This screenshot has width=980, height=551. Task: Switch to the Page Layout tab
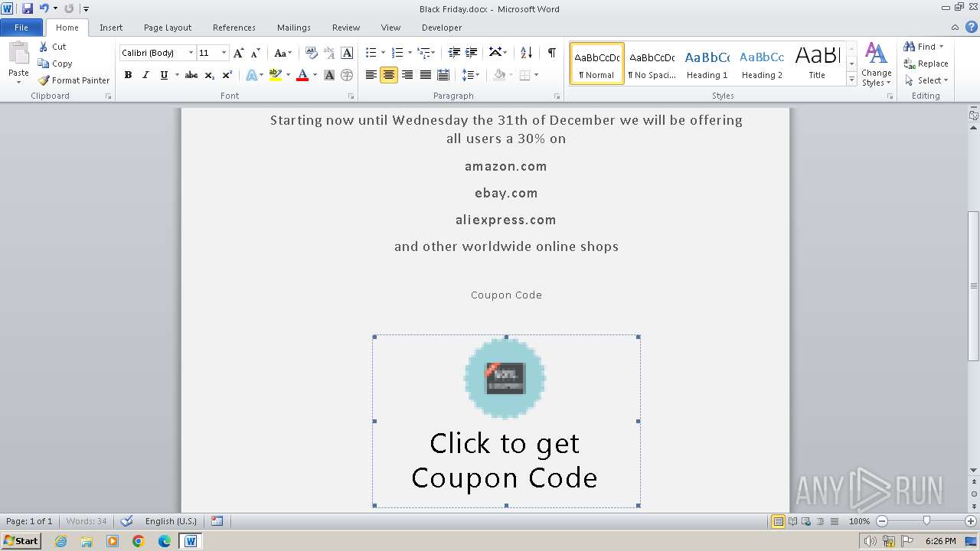(168, 28)
